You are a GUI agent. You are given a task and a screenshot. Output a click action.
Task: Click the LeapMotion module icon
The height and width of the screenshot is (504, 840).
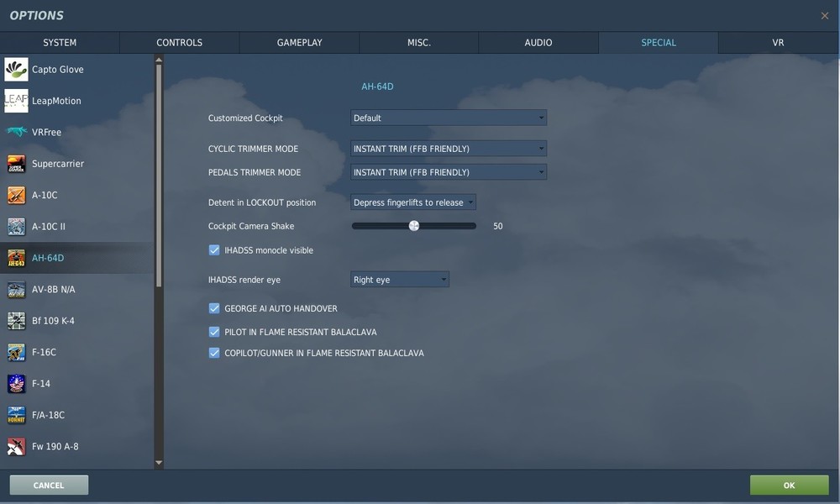pyautogui.click(x=16, y=101)
